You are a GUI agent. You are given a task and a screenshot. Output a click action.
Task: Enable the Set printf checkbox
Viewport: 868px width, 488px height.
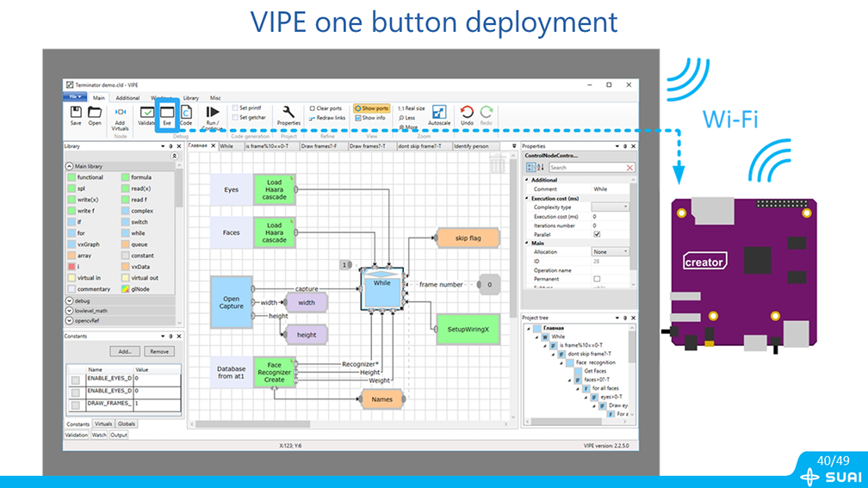point(235,108)
